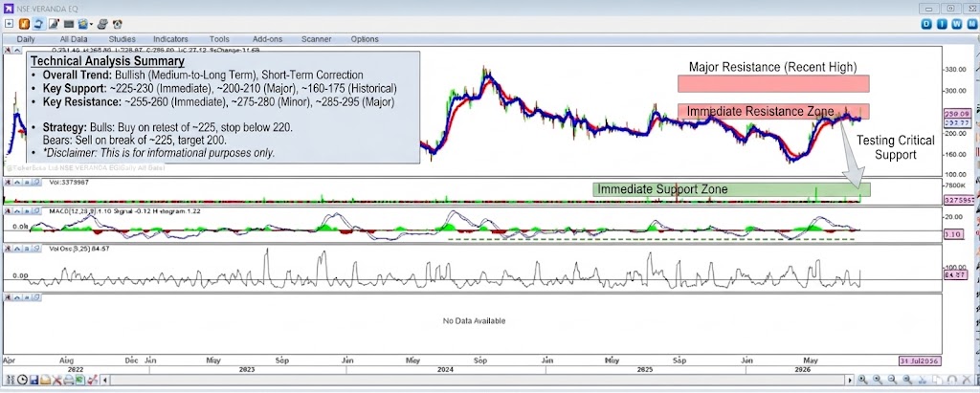Open the Options menu
This screenshot has height=393, width=980.
pyautogui.click(x=365, y=39)
